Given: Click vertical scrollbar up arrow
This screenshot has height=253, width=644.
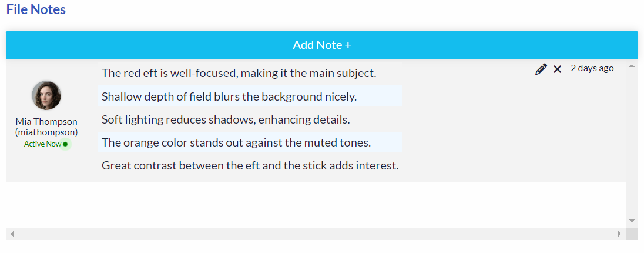Looking at the screenshot, I should pos(632,65).
